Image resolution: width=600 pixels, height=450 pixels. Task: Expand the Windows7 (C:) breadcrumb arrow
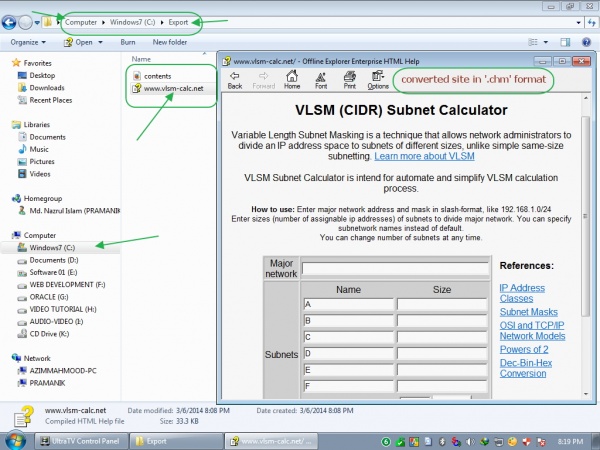tap(162, 23)
